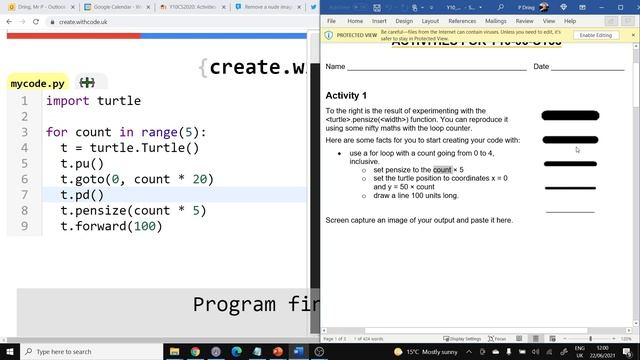Reload the create.withcode.uk page
This screenshot has height=360, width=640.
click(x=36, y=22)
